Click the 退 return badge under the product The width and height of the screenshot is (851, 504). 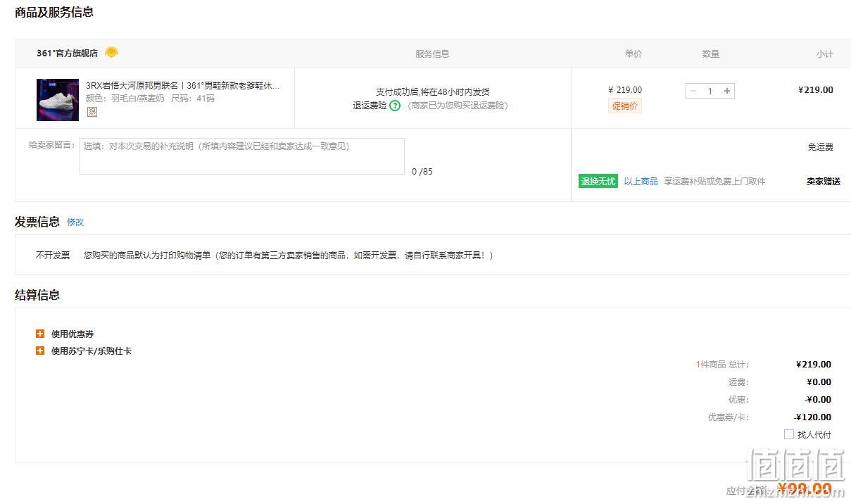92,112
